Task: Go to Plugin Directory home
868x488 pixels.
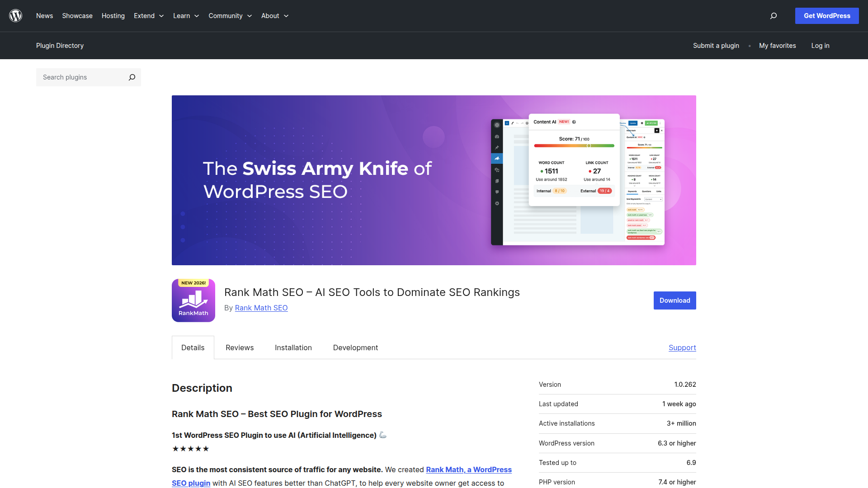Action: click(x=60, y=46)
